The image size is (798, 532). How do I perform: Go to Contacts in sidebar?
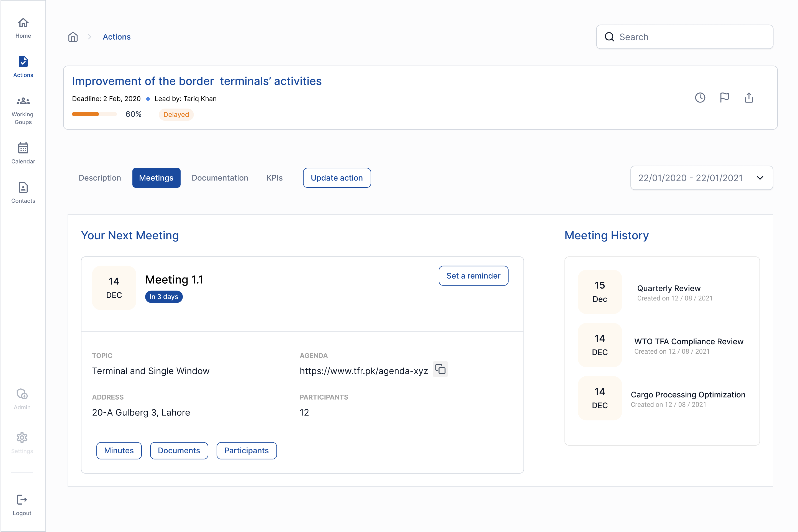[23, 187]
